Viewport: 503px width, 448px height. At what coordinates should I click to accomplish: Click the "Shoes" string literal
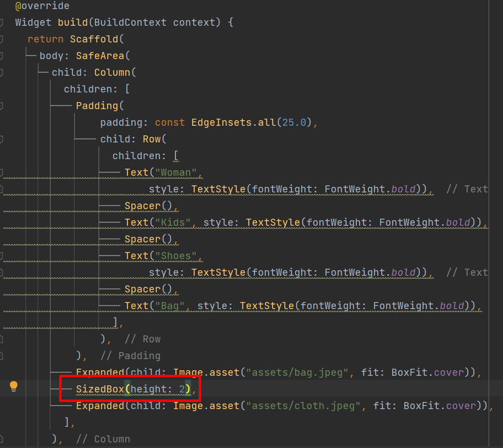click(176, 256)
